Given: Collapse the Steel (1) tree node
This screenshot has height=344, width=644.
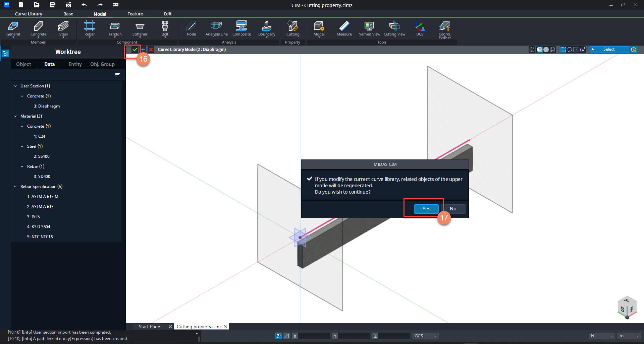Looking at the screenshot, I should (x=22, y=146).
